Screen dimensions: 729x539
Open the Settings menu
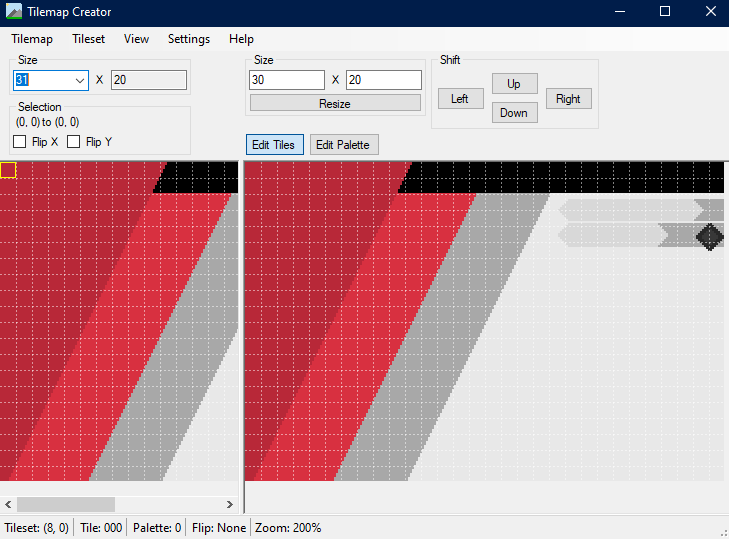pyautogui.click(x=189, y=39)
